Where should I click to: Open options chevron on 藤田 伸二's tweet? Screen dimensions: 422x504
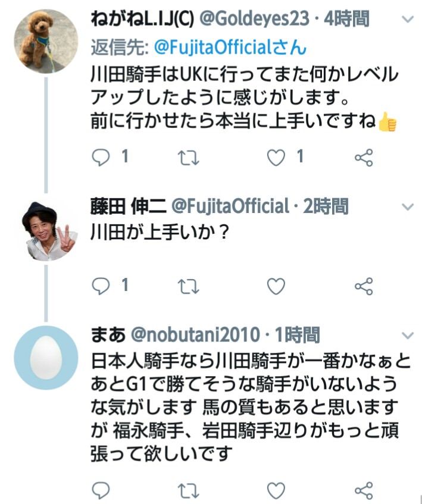[x=408, y=207]
